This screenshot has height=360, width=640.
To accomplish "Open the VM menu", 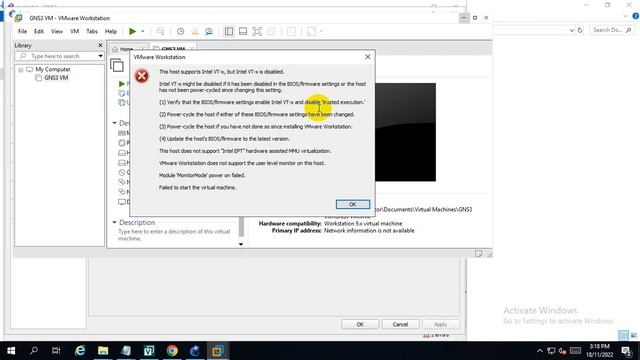I will pos(74,31).
